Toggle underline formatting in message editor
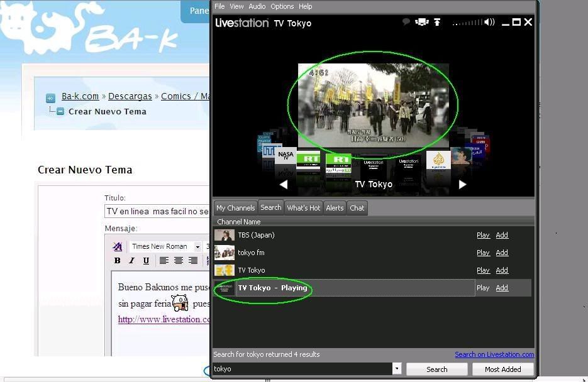 (x=146, y=261)
